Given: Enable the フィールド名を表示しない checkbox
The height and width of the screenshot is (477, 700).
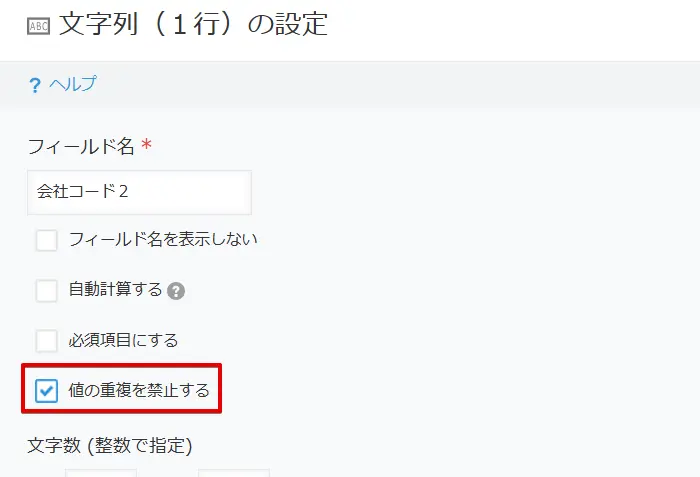Looking at the screenshot, I should point(46,240).
